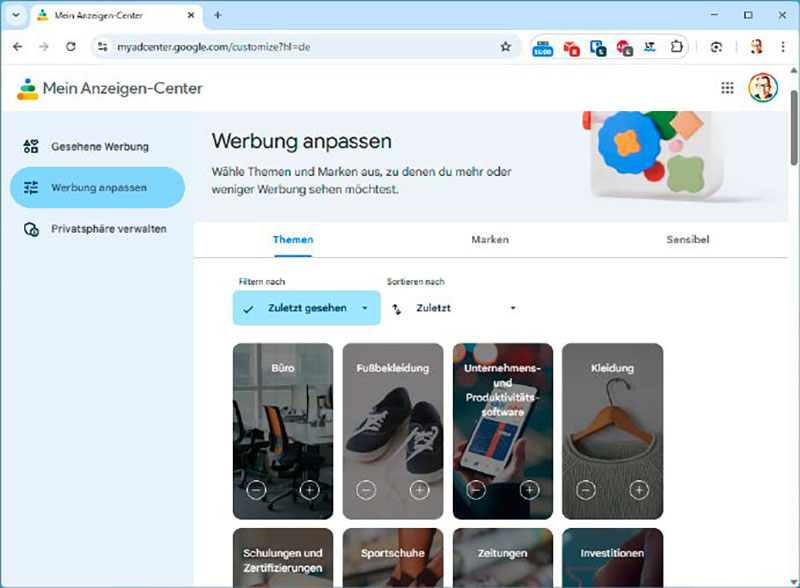Open site information icon in address bar
Viewport: 800px width, 588px height.
(103, 46)
